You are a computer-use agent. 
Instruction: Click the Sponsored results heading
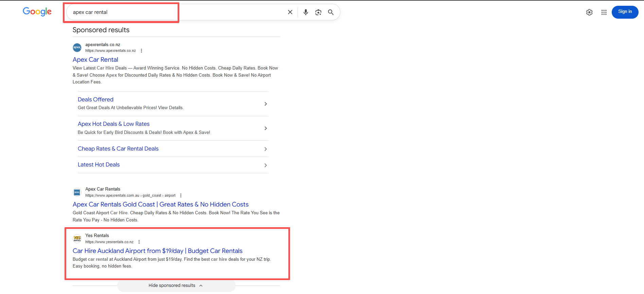pyautogui.click(x=101, y=30)
